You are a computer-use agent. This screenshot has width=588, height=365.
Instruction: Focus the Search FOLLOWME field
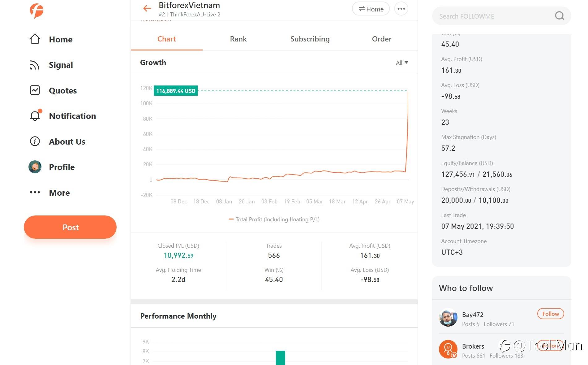(x=501, y=16)
